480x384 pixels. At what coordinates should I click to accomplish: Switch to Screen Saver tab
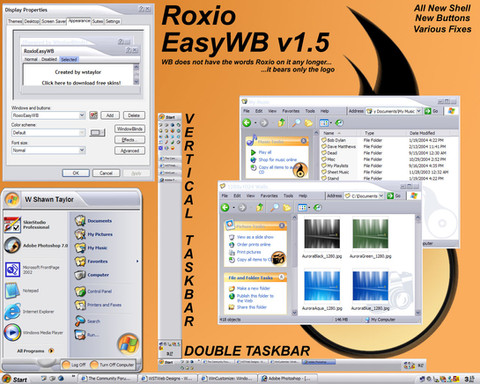tap(53, 21)
